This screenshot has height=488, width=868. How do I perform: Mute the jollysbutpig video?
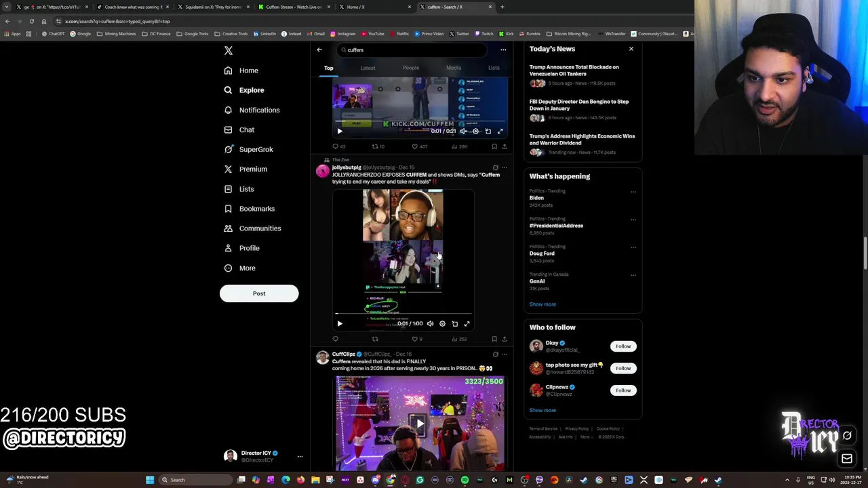pyautogui.click(x=430, y=324)
